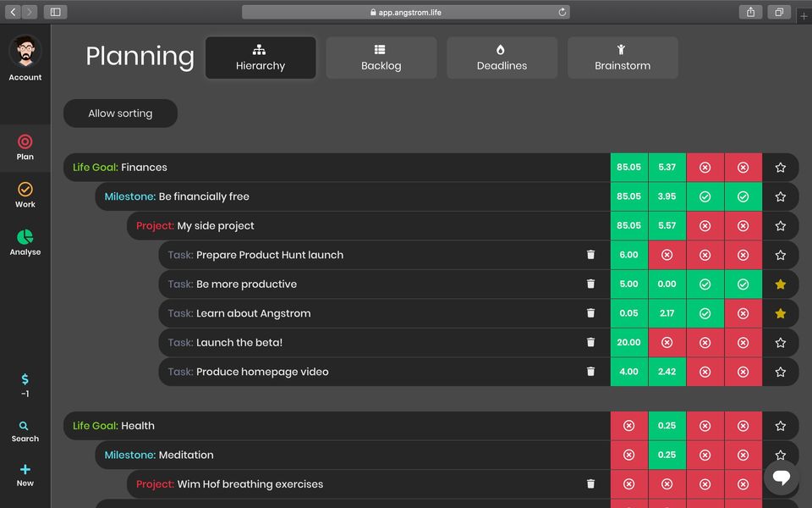Screen dimensions: 812x508
Task: Click the 2.42 cell of Produce homepage video
Action: [x=667, y=372]
